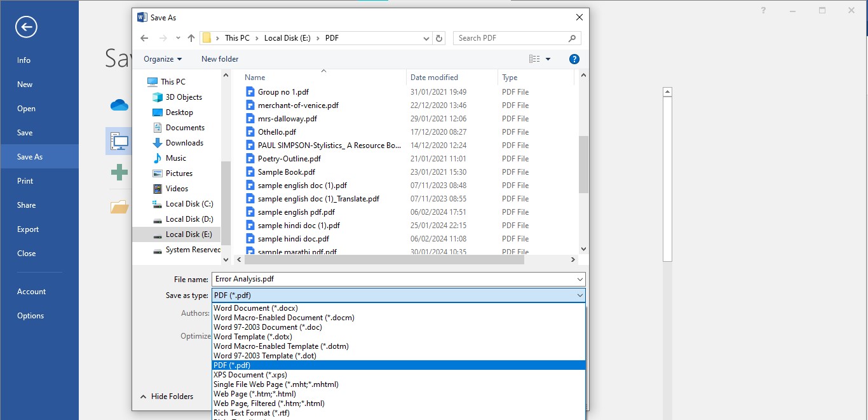Screen dimensions: 868x420
Task: Click the OneDrive cloud icon
Action: [119, 105]
